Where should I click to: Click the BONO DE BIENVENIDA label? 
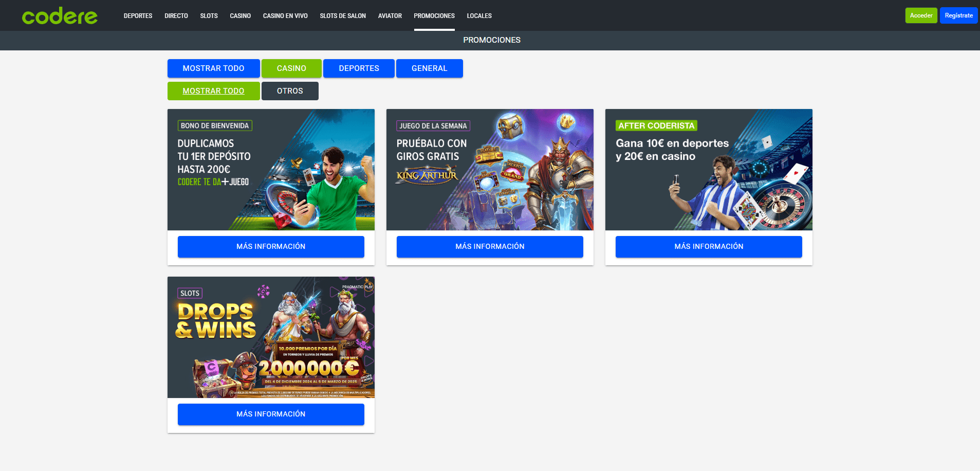point(215,126)
